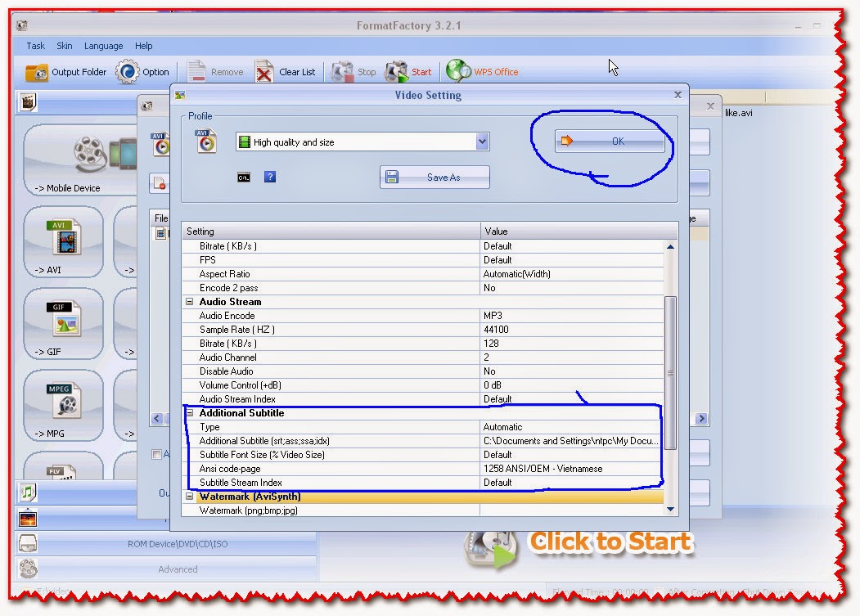Confirm Video Setting with OK button
The image size is (860, 616).
point(610,142)
